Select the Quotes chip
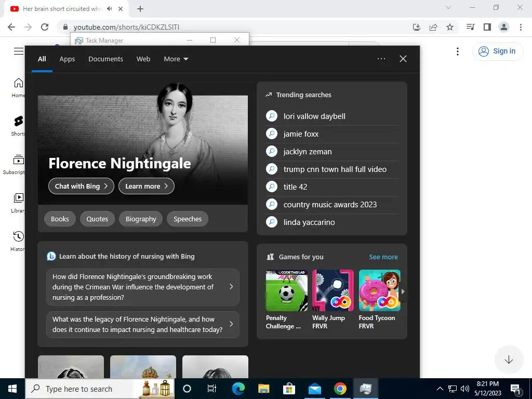This screenshot has height=399, width=532. pyautogui.click(x=97, y=219)
